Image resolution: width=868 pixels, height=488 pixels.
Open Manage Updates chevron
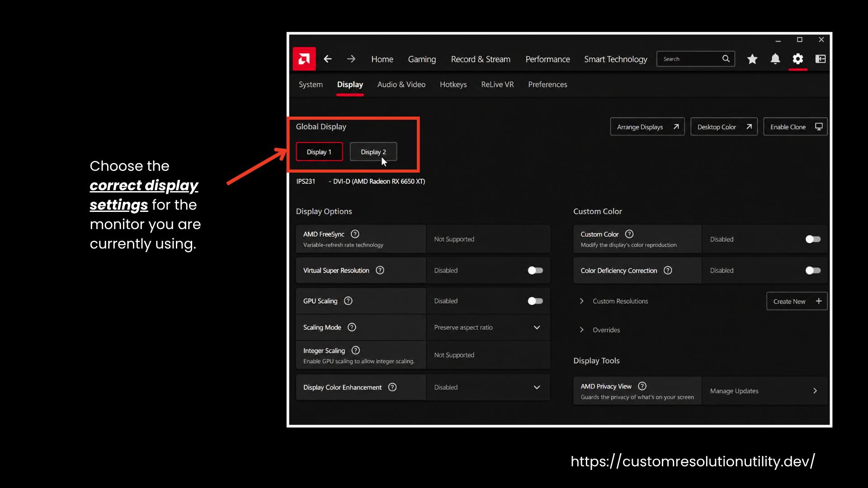815,391
